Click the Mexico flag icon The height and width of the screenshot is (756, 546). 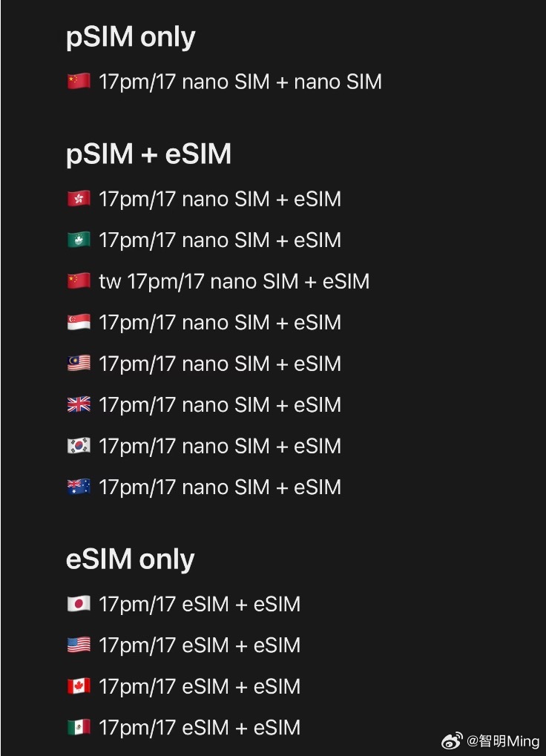[79, 727]
